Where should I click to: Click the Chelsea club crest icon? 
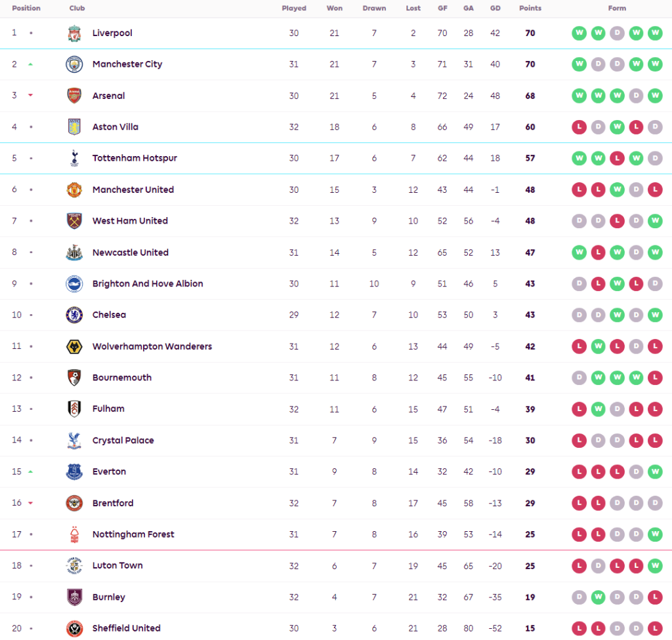click(x=74, y=315)
